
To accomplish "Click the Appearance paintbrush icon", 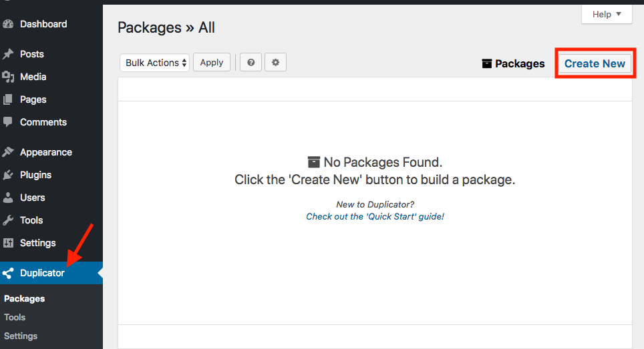I will 8,152.
